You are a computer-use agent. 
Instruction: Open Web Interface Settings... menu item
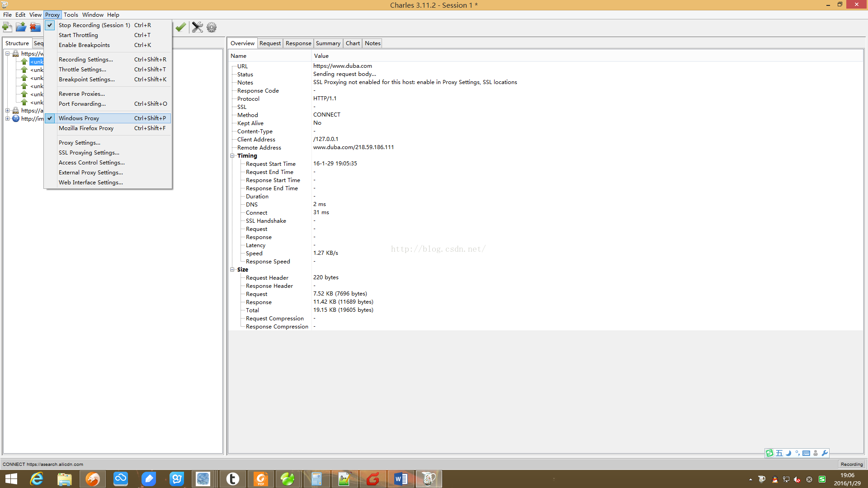point(108,183)
